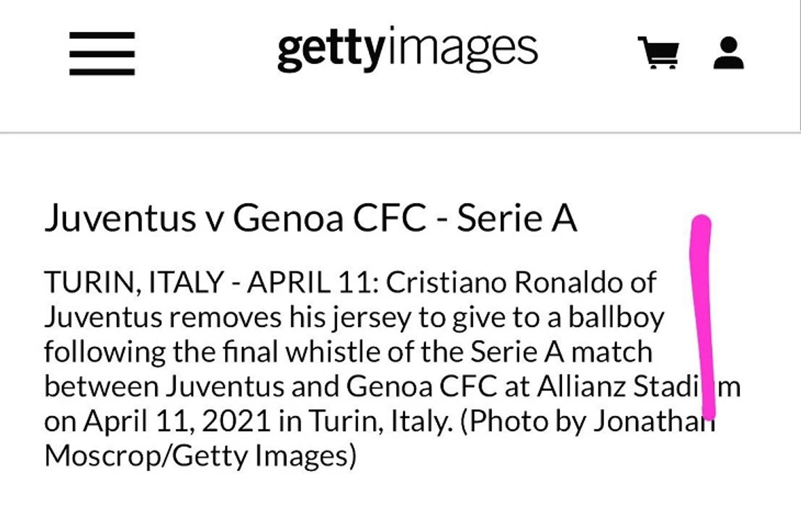Click the light "images" part of logo
Screen dimensions: 801x532
pyautogui.click(x=462, y=49)
